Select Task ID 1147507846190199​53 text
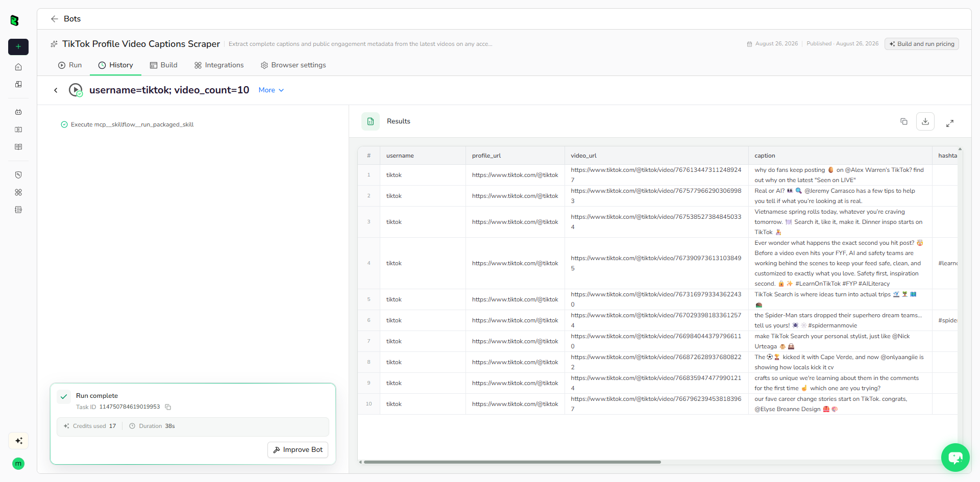The width and height of the screenshot is (980, 482). click(x=130, y=407)
